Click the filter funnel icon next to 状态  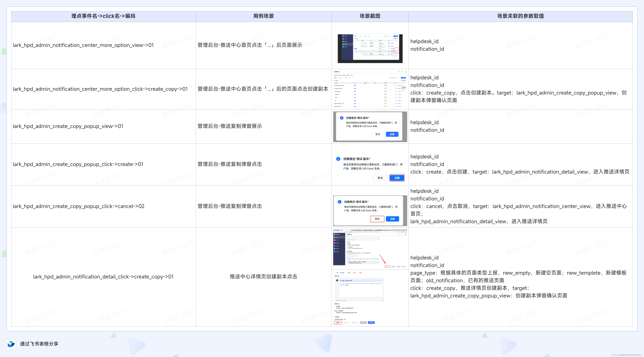tap(356, 83)
